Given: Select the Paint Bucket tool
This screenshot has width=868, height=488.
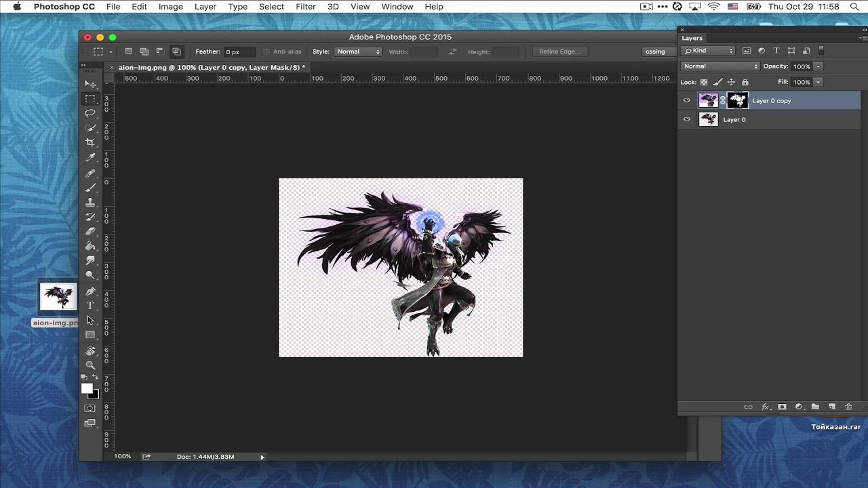Looking at the screenshot, I should (90, 246).
